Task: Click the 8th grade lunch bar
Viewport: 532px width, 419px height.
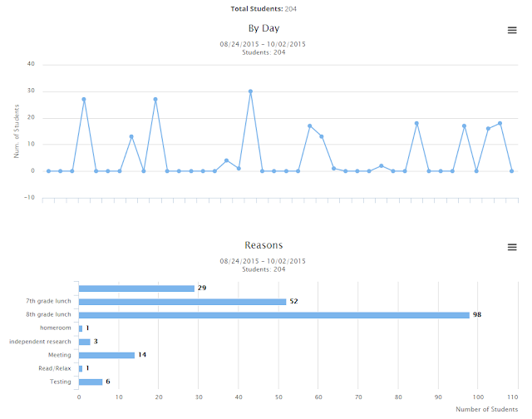Action: pos(274,315)
